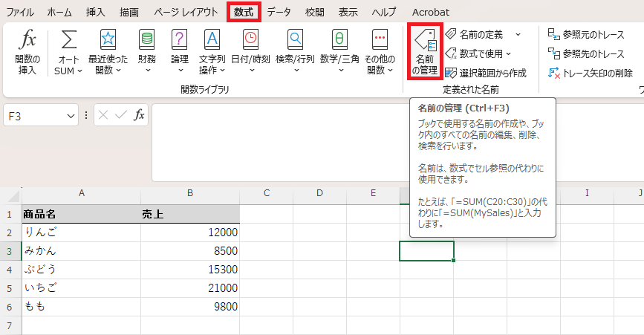Switch to the ヘルプ tab
The width and height of the screenshot is (644, 335).
coord(384,13)
